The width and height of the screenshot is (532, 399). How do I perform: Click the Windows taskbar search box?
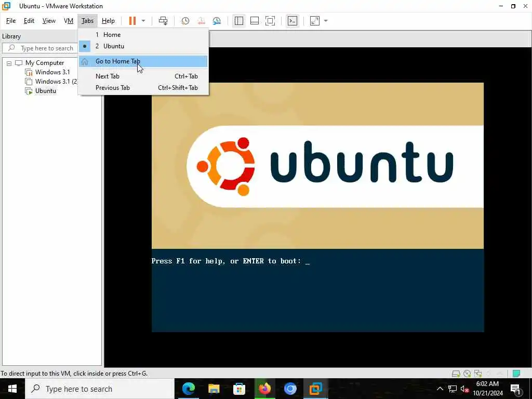[100, 389]
